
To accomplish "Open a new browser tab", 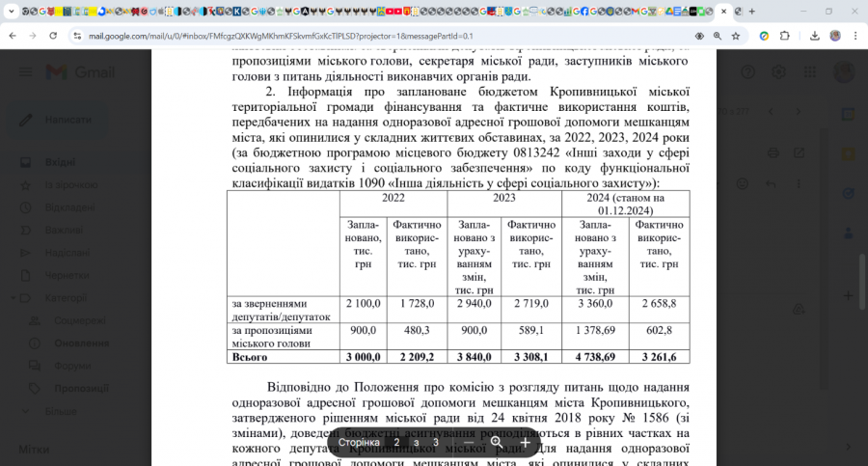I will click(751, 11).
